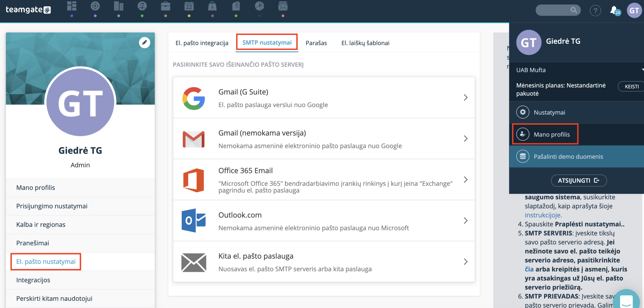Expand the Kita el. pašto paslauga arrow
Image resolution: width=644 pixels, height=308 pixels.
[466, 261]
